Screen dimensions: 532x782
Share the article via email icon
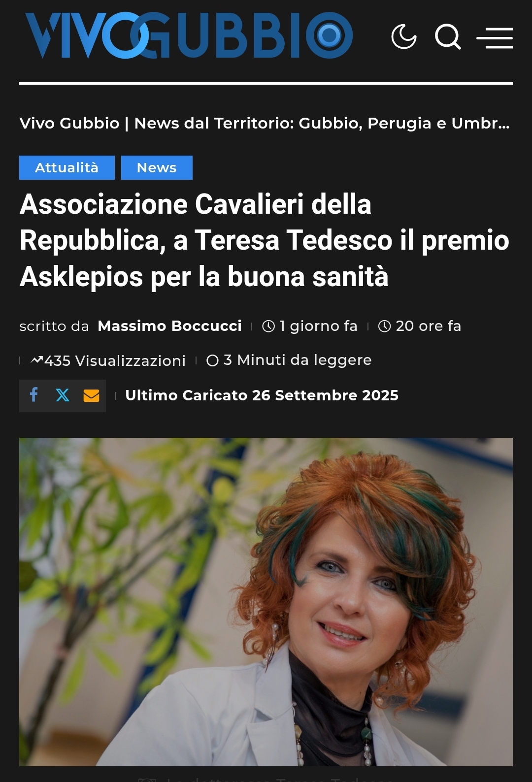91,395
